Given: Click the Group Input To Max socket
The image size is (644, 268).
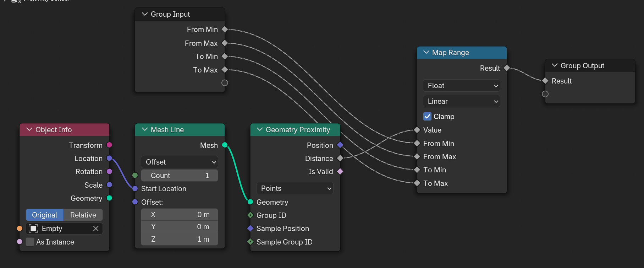Looking at the screenshot, I should (x=225, y=70).
